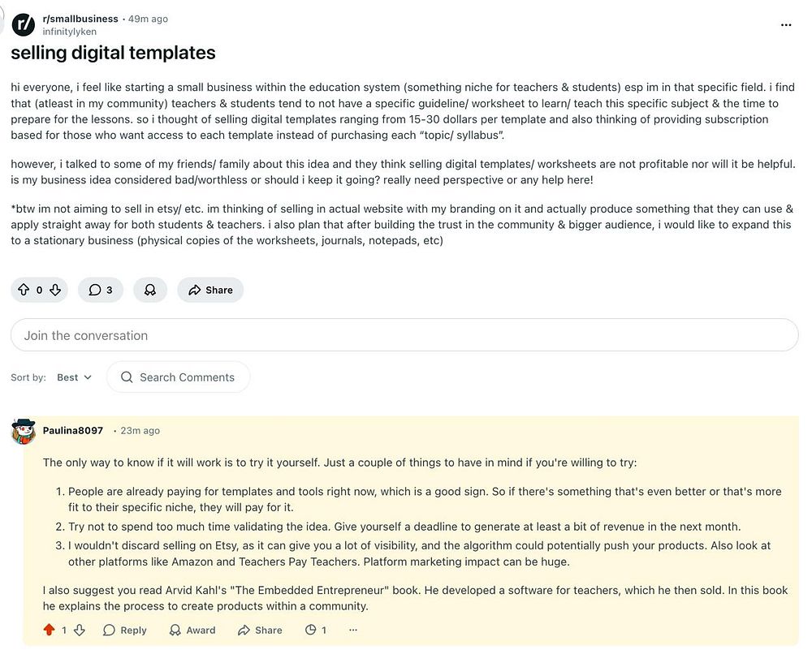The width and height of the screenshot is (812, 650).
Task: Reply to Paulina8097's comment
Action: 125,630
